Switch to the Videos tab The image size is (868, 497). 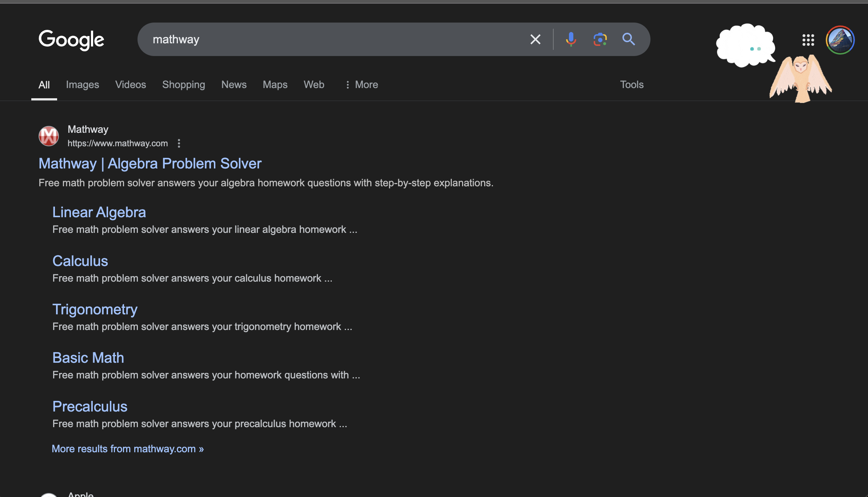[131, 85]
